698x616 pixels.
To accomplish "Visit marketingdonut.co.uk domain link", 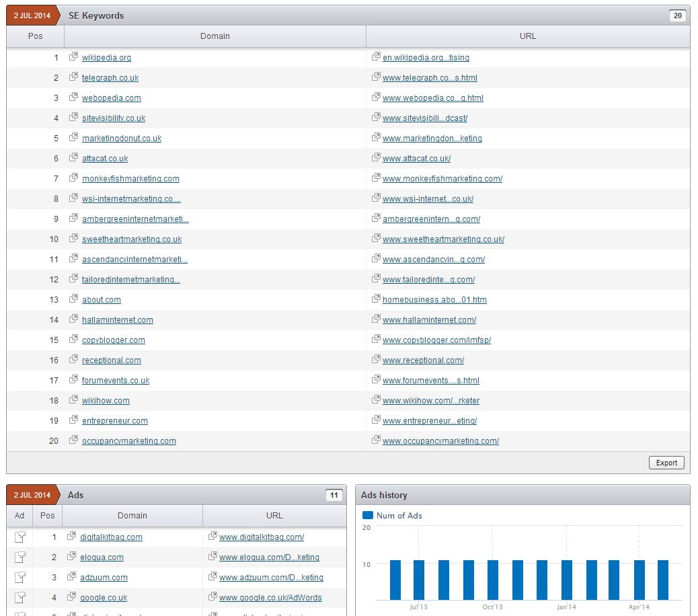I will pyautogui.click(x=122, y=139).
